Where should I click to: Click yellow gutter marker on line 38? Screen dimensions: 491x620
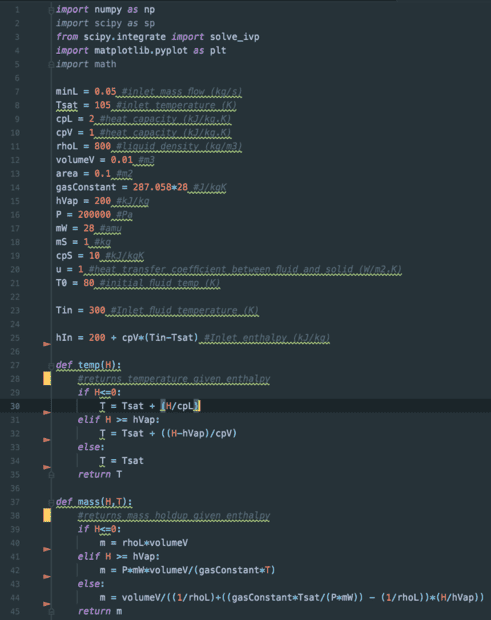pyautogui.click(x=47, y=515)
